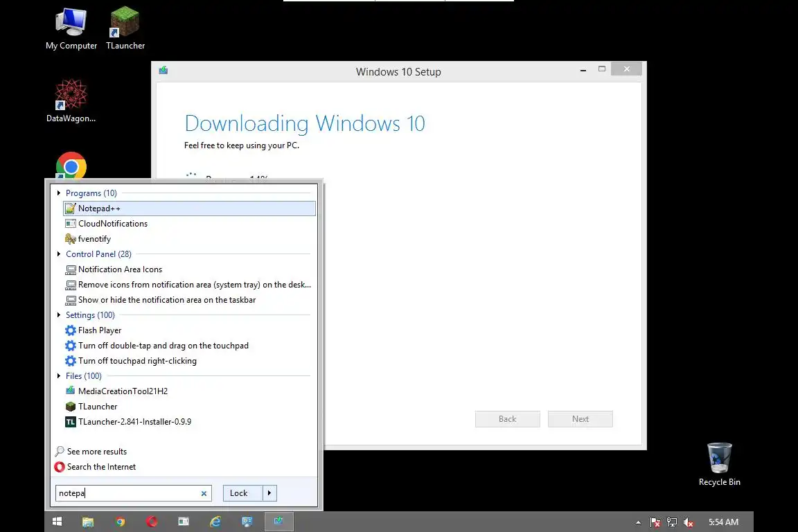This screenshot has width=798, height=532.
Task: Switch to Windows 10 Setup taskbar button
Action: (278, 522)
